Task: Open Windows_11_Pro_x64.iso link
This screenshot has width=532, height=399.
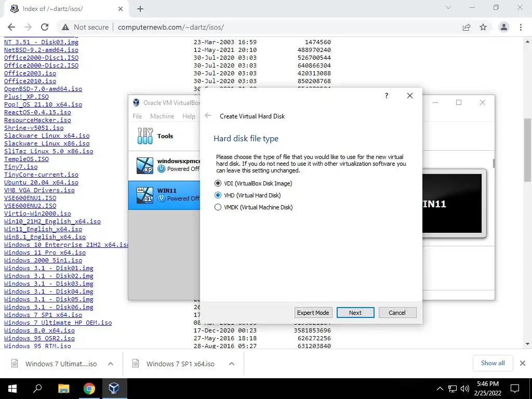Action: tap(45, 253)
